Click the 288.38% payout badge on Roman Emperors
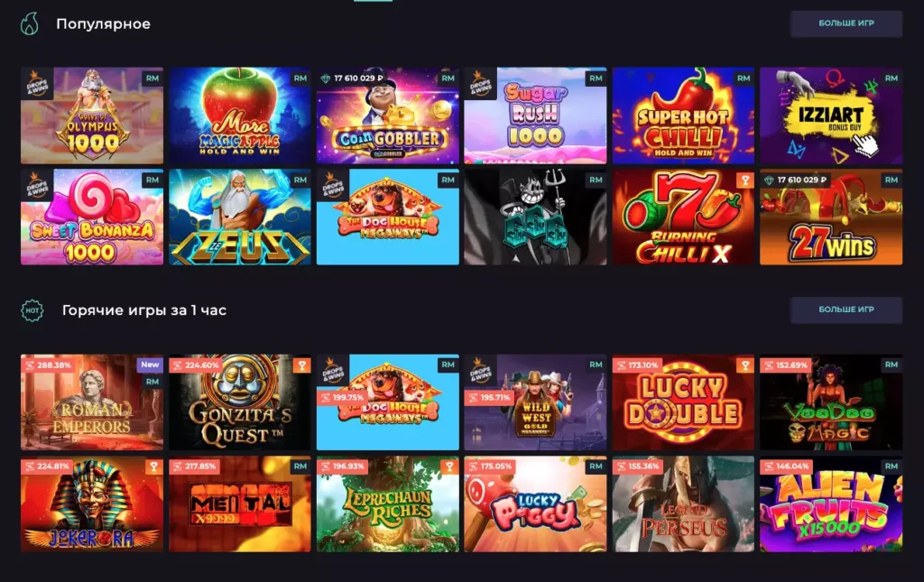924x582 pixels. click(48, 365)
